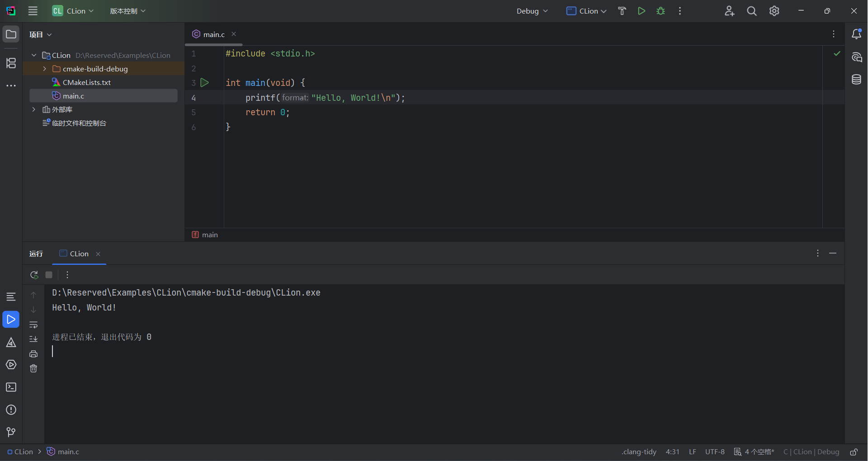Open Search Everywhere magnifier

(752, 11)
